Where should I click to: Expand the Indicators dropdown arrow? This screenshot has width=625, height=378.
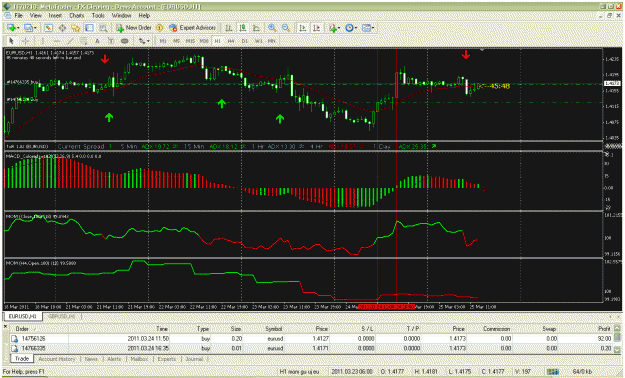(x=339, y=28)
